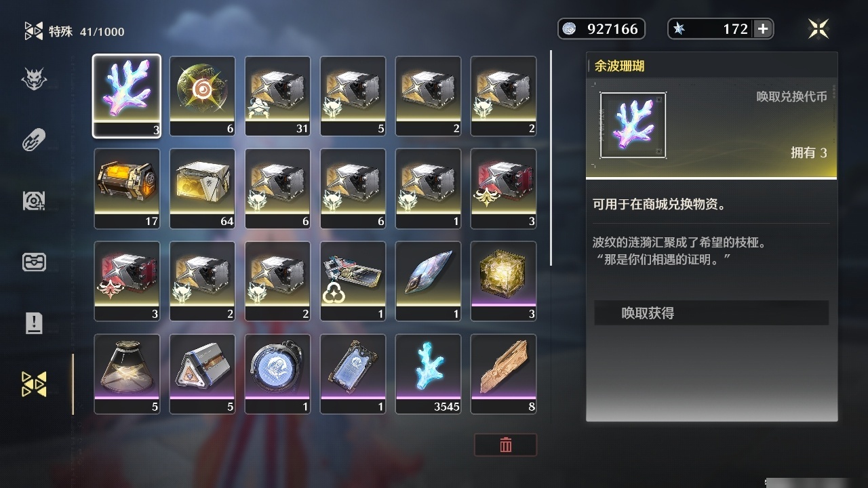Select the golden target orb with 6
868x488 pixels.
(x=202, y=96)
